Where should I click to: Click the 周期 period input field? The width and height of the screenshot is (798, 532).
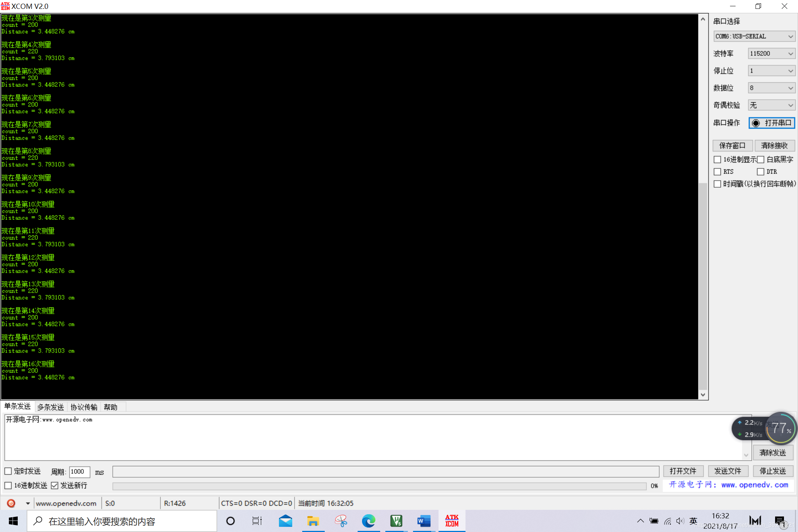point(79,471)
